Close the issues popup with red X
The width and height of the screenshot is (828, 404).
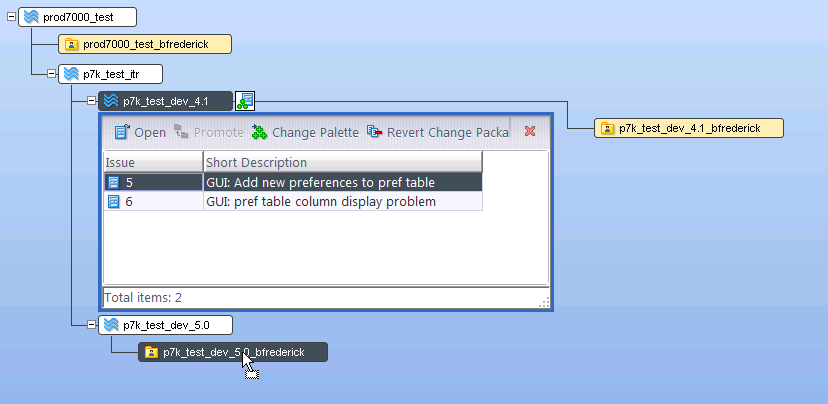530,131
